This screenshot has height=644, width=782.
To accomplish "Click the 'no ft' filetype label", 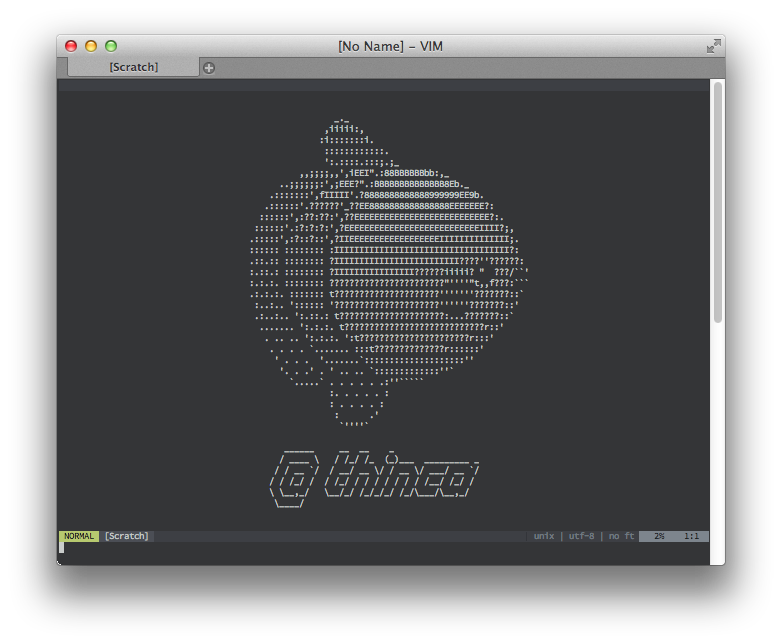I will [621, 536].
